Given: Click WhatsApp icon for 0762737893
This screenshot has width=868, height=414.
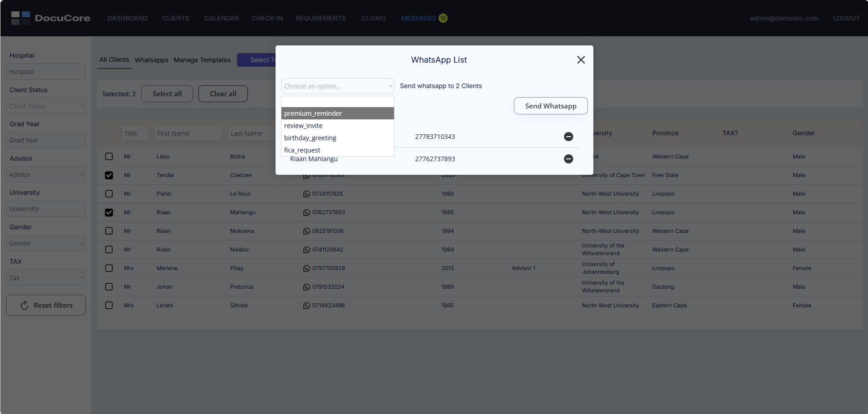Looking at the screenshot, I should click(306, 212).
